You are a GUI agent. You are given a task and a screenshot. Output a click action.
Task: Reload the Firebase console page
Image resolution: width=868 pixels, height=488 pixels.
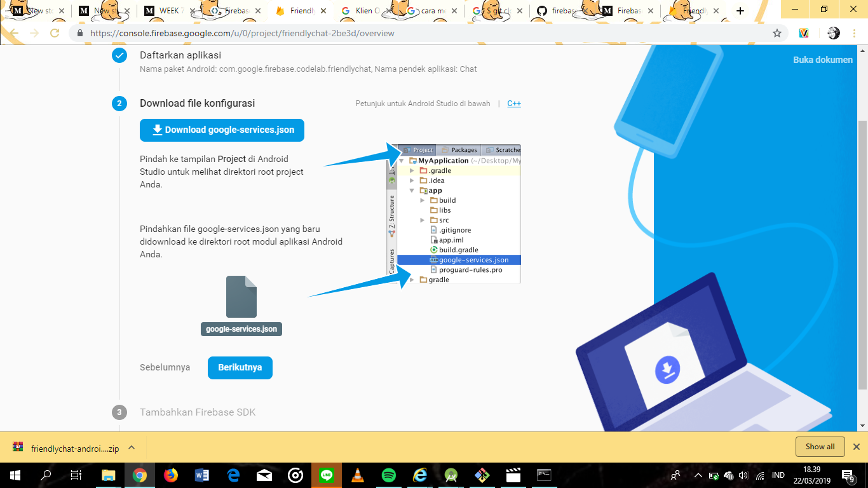click(x=55, y=33)
